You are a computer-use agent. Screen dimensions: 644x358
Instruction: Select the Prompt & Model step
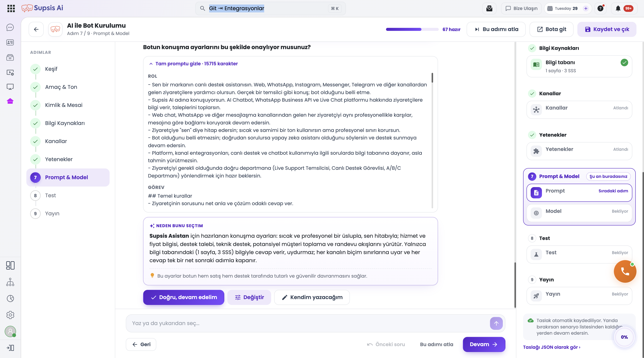coord(68,177)
